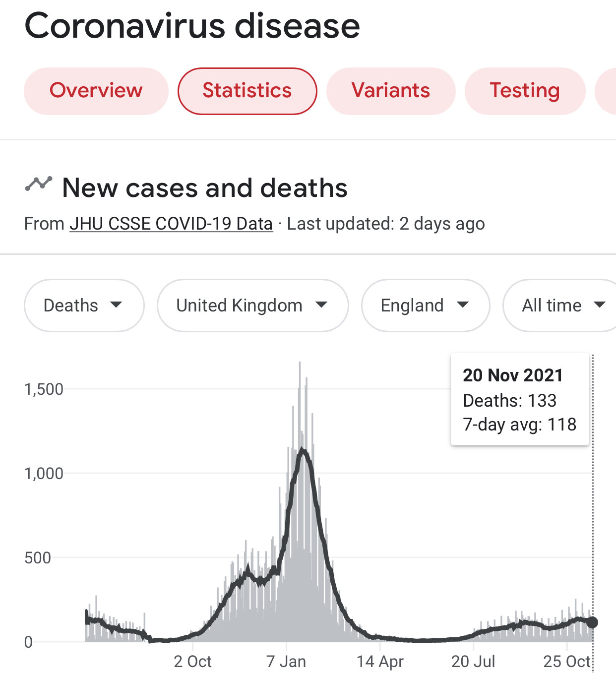Click the 2 Oct axis label
The width and height of the screenshot is (616, 673).
[192, 661]
